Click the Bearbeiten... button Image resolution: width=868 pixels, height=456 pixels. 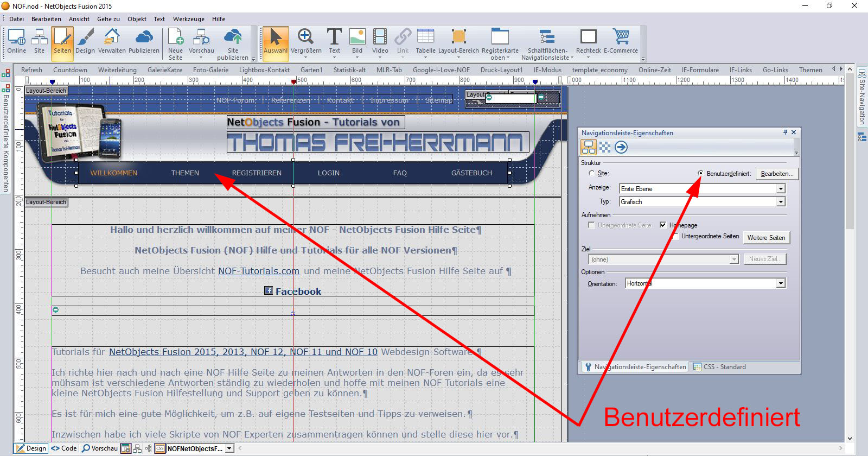pyautogui.click(x=777, y=174)
